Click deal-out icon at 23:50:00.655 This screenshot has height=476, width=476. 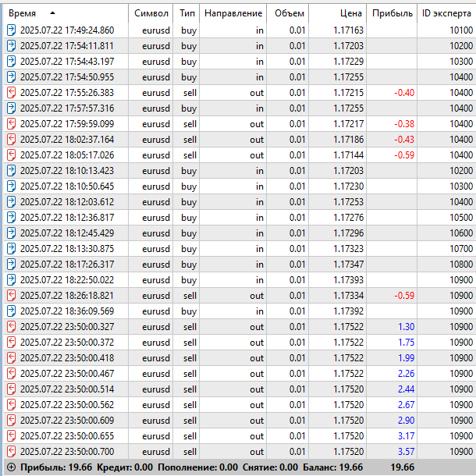pyautogui.click(x=11, y=436)
